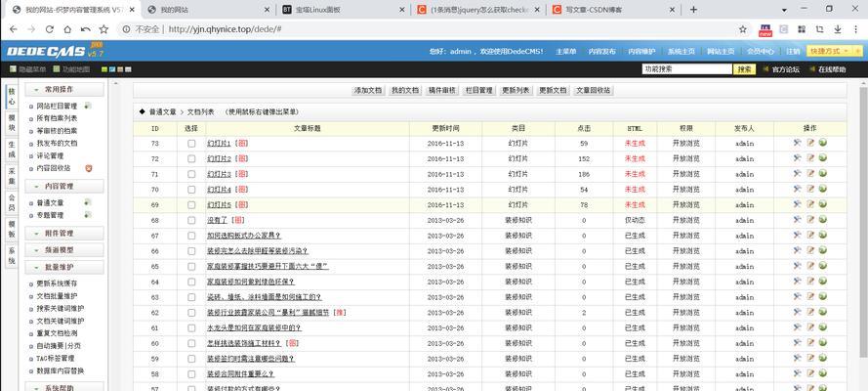Click the 栏目管理 button

point(478,90)
